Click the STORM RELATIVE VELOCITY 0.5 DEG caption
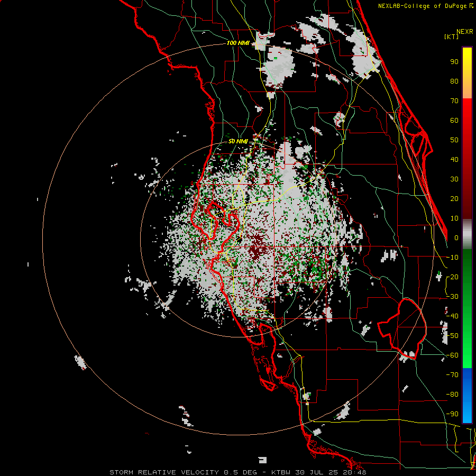Screen dimensions: 476x476 coord(184,472)
